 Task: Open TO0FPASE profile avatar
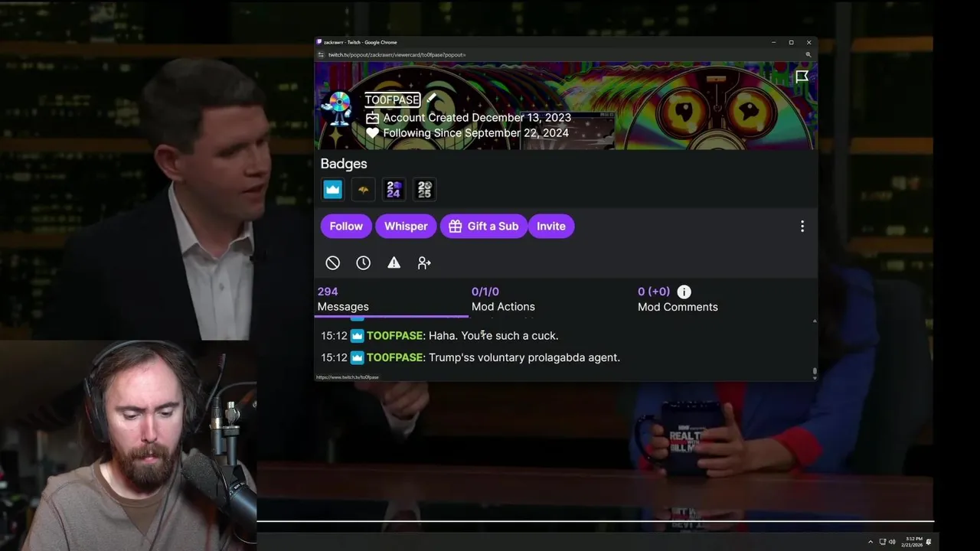(x=337, y=109)
